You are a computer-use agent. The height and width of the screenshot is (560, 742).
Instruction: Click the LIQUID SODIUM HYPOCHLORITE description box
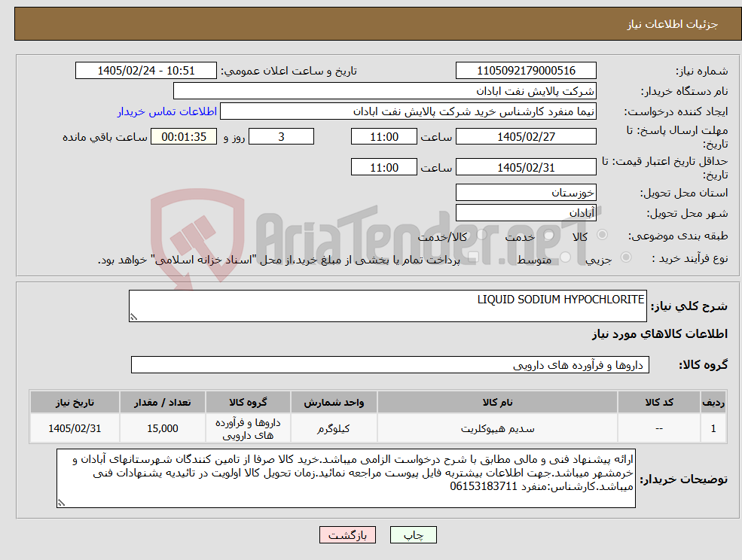[387, 306]
